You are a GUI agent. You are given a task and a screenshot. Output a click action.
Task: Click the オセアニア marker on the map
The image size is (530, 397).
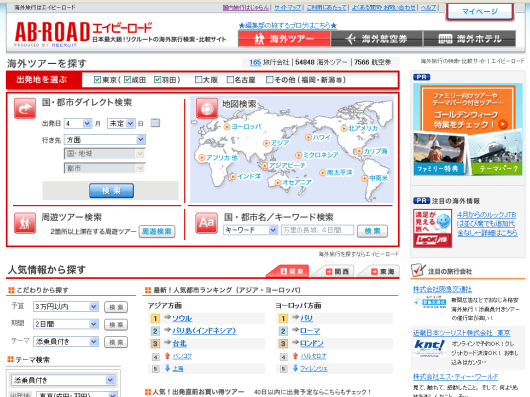293,182
